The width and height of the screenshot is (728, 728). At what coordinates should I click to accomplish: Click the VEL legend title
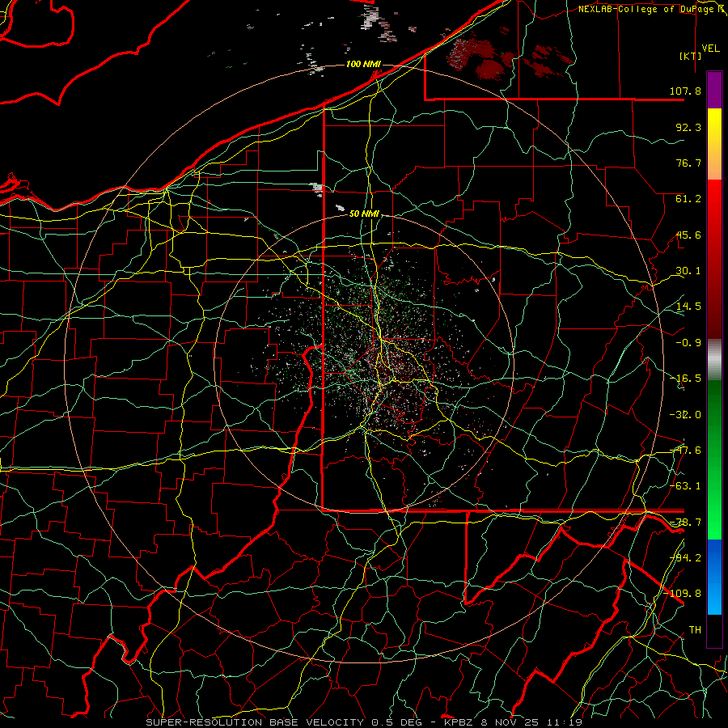[x=710, y=49]
